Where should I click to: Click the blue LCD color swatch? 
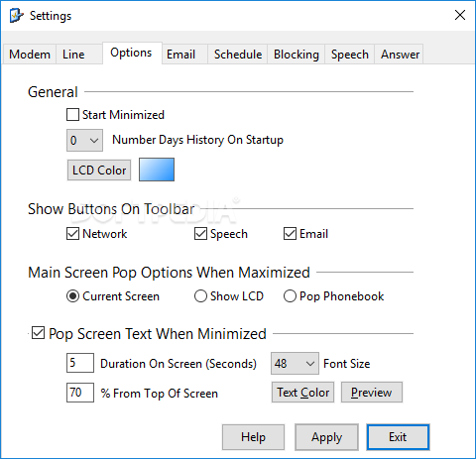[157, 170]
